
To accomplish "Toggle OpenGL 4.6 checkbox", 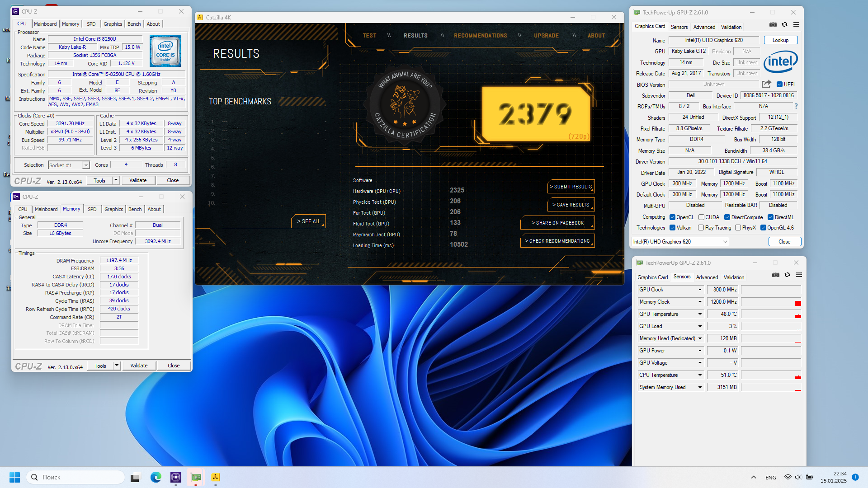I will click(763, 228).
